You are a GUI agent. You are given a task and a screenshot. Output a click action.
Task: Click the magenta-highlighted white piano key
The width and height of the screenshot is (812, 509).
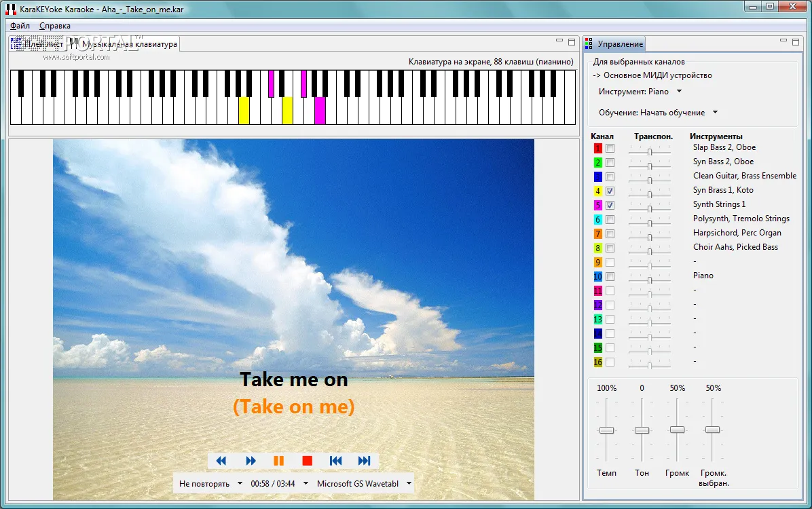click(320, 111)
